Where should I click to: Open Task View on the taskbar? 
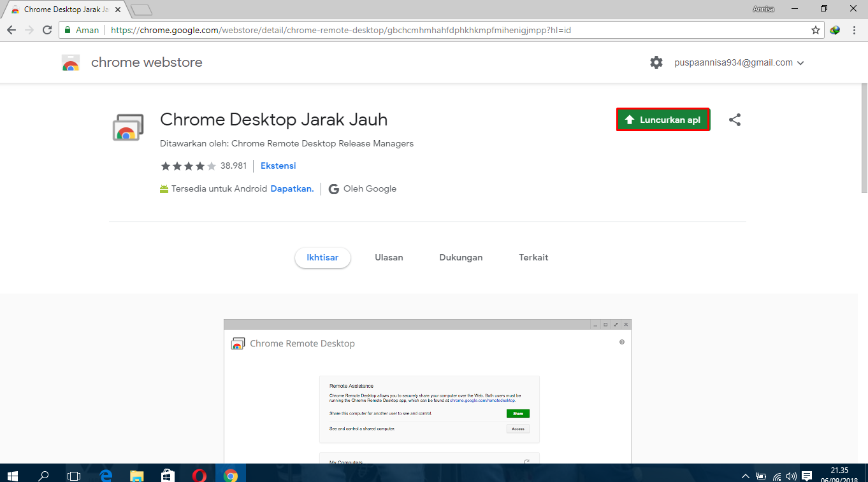point(75,475)
